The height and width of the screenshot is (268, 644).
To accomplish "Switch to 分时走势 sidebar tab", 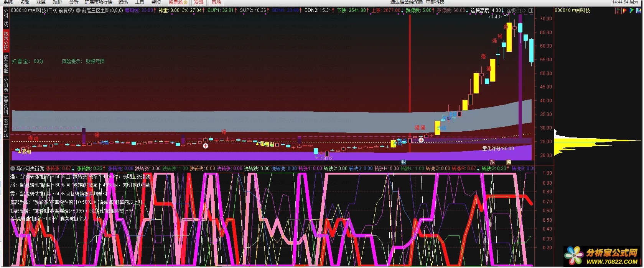I will pos(6,18).
